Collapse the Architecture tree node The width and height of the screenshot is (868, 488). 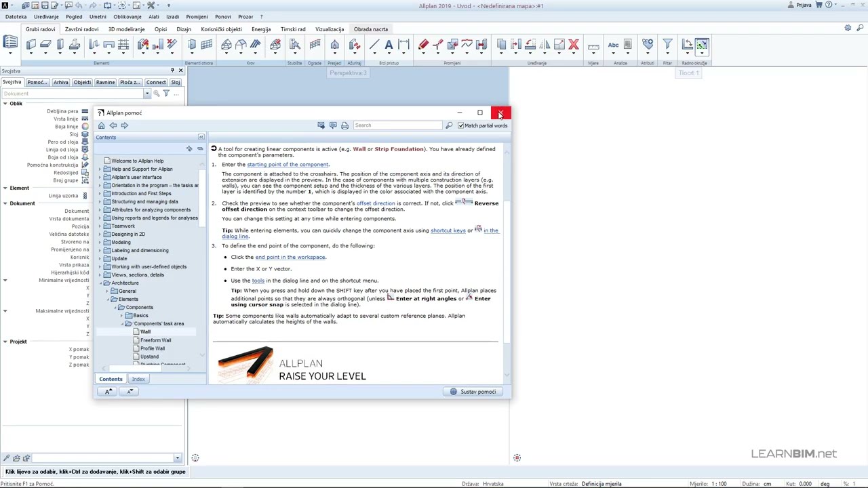pos(100,283)
